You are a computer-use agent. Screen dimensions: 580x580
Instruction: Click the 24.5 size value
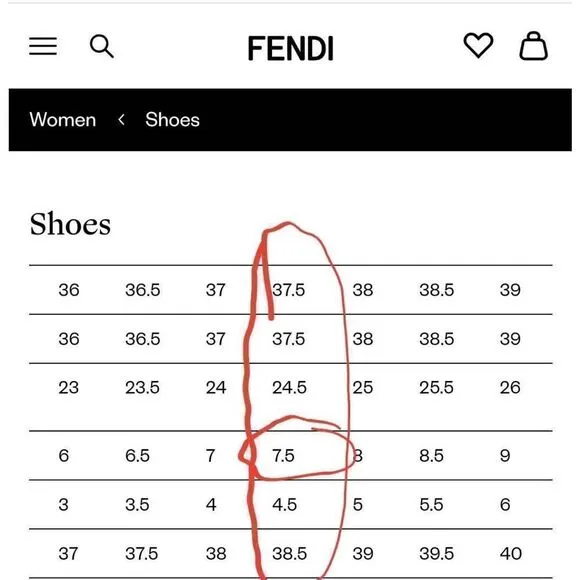(289, 388)
